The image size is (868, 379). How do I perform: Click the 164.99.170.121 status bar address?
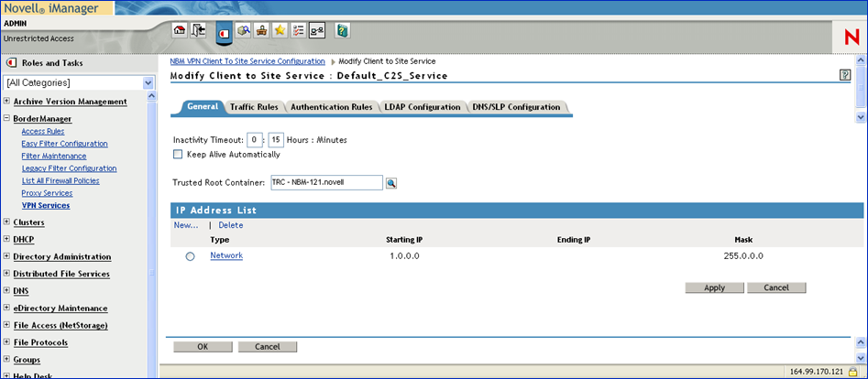click(x=816, y=372)
